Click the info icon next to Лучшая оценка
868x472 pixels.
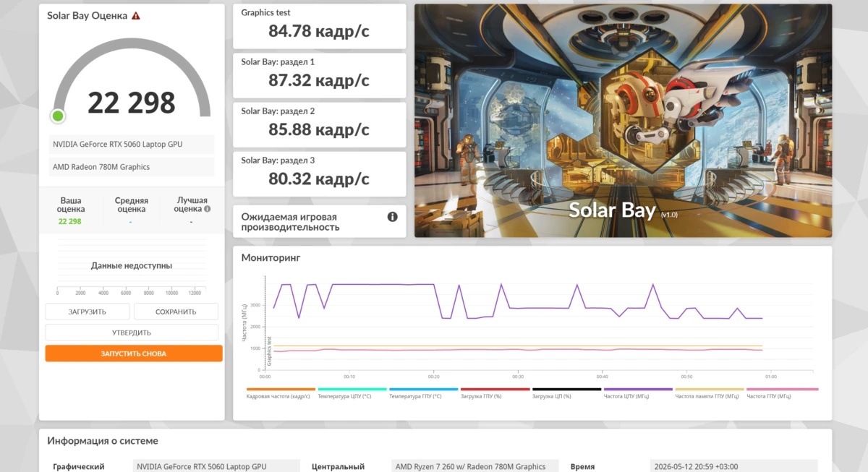(208, 209)
